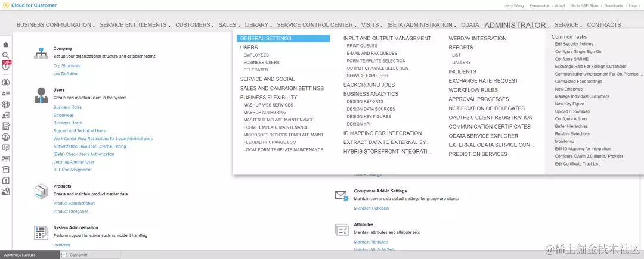Expand the Visits menu arrow
Viewport: 644px width, 259px height.
click(x=382, y=27)
